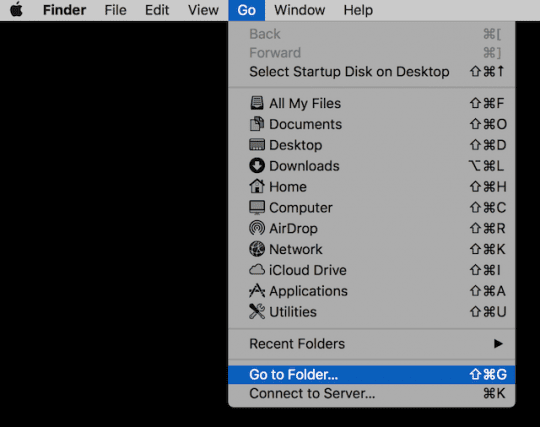Select Utilities menu entry text

point(293,312)
